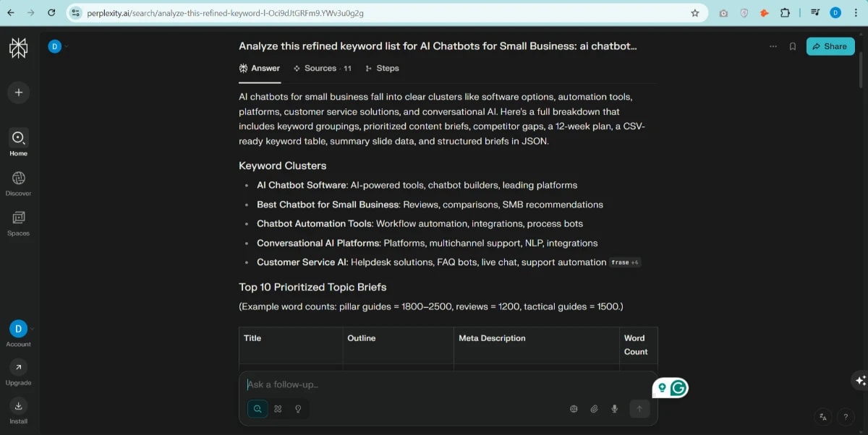Image resolution: width=868 pixels, height=435 pixels.
Task: Switch to the Sources tab
Action: coord(323,68)
